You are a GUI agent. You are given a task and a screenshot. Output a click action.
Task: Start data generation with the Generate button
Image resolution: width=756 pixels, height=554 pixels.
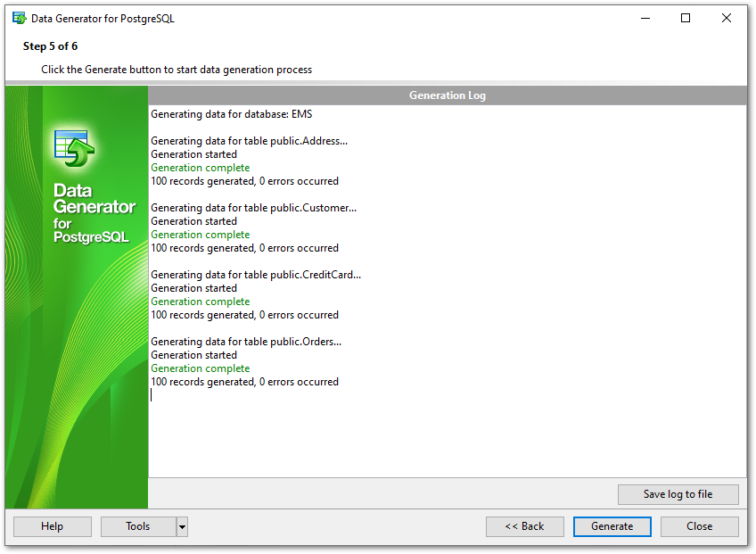[612, 526]
